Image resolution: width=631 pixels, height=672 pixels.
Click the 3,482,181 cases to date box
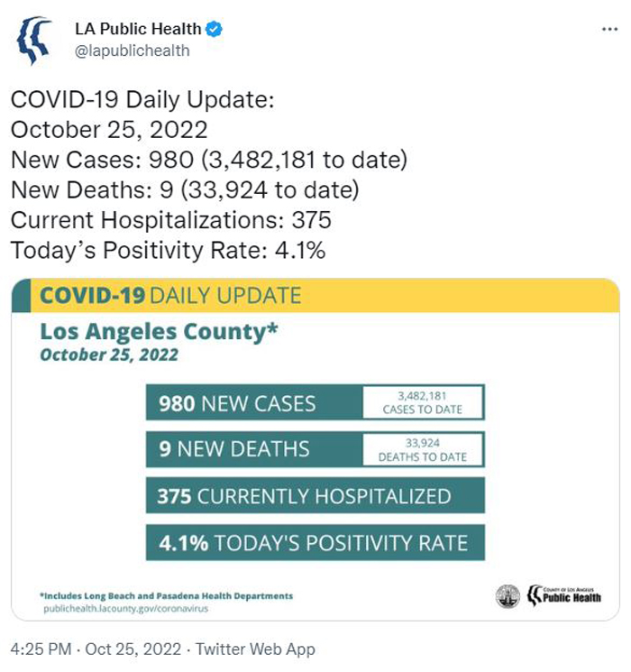coord(423,402)
